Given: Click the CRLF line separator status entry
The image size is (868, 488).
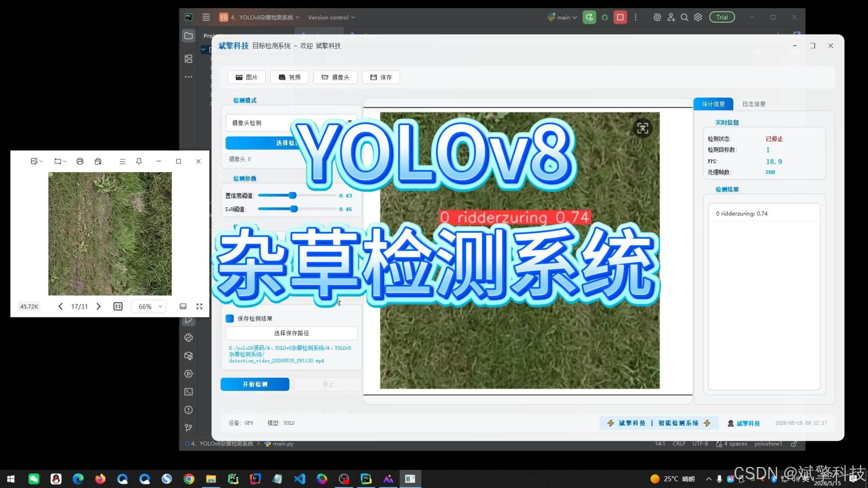Looking at the screenshot, I should point(679,444).
